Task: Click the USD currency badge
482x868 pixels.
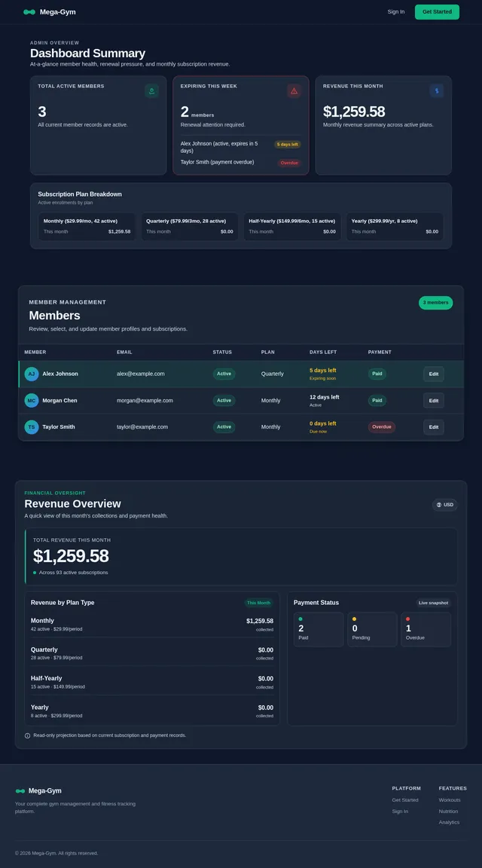Action: [x=445, y=505]
